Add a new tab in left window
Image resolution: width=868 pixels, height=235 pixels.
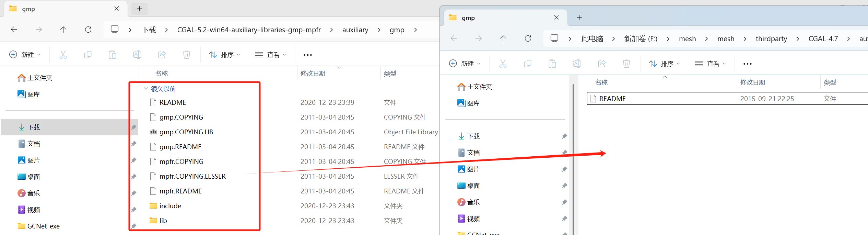coord(139,9)
